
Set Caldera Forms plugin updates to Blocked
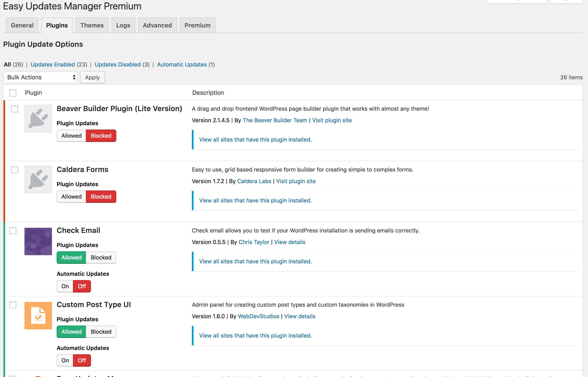click(x=101, y=197)
